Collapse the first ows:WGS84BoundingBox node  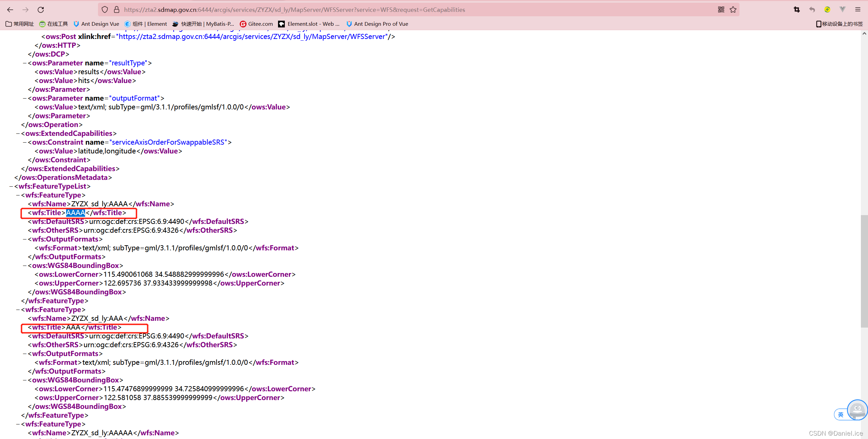point(24,266)
